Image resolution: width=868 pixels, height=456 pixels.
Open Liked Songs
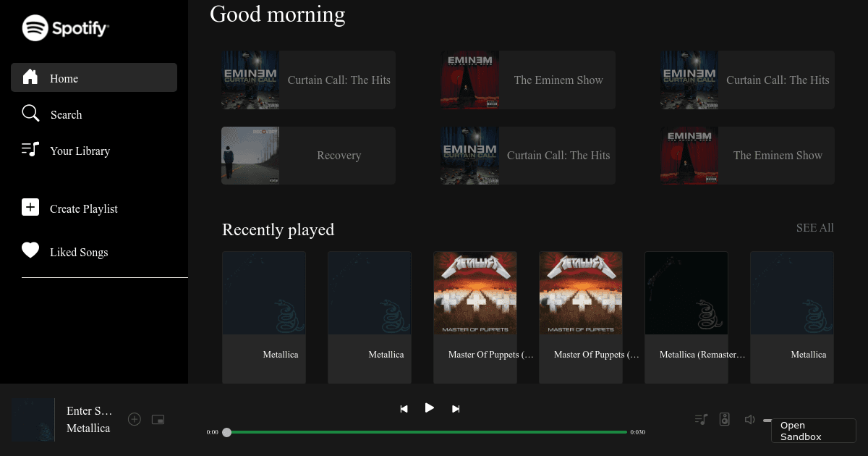78,252
